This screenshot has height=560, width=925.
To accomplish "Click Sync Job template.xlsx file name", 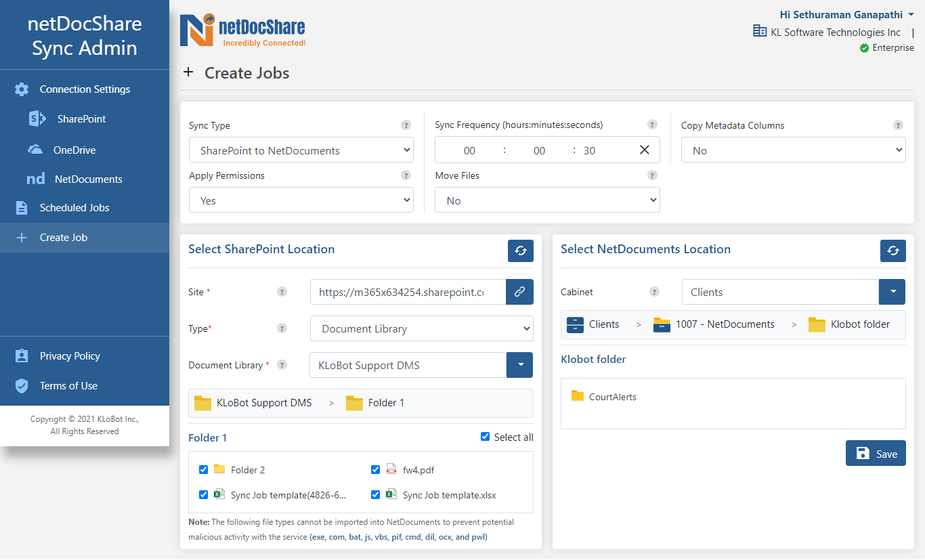I will coord(450,495).
